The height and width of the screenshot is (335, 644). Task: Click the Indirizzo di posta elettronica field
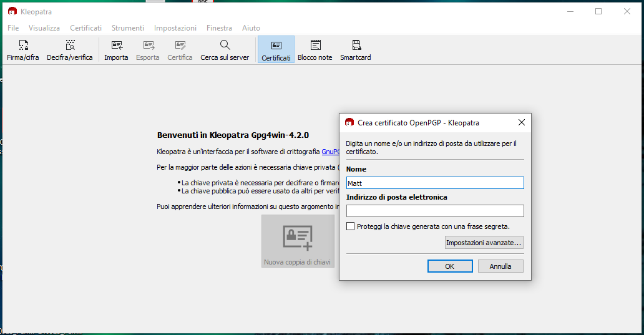[435, 211]
